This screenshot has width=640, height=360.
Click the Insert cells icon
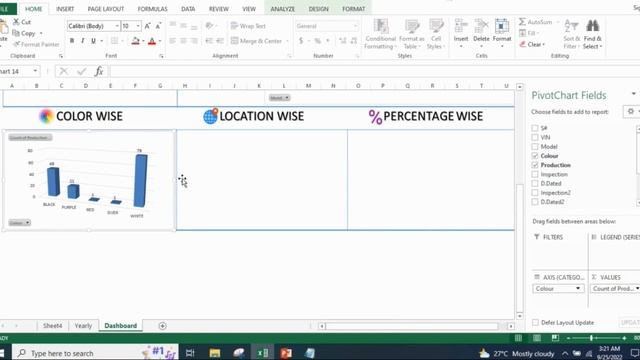click(x=461, y=26)
